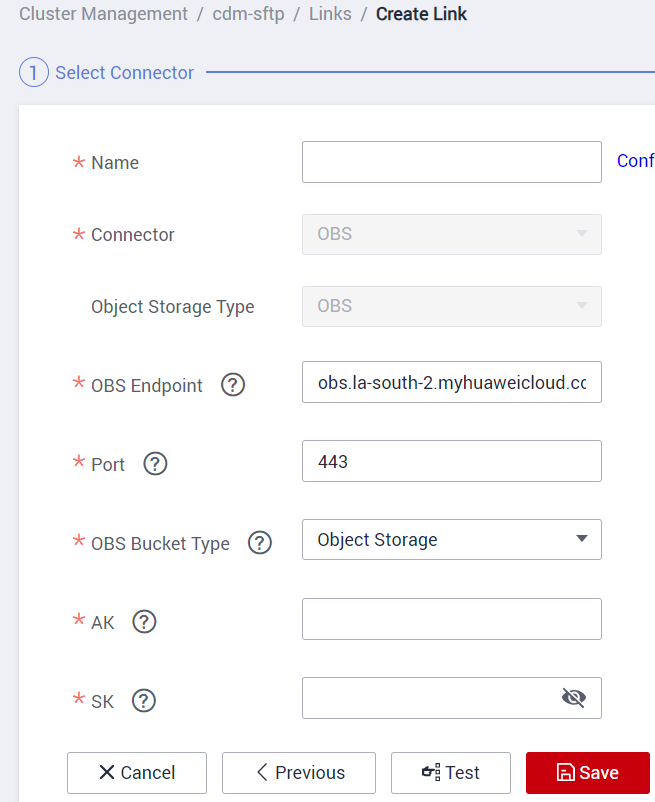Toggle SK visibility with the eye icon

573,698
